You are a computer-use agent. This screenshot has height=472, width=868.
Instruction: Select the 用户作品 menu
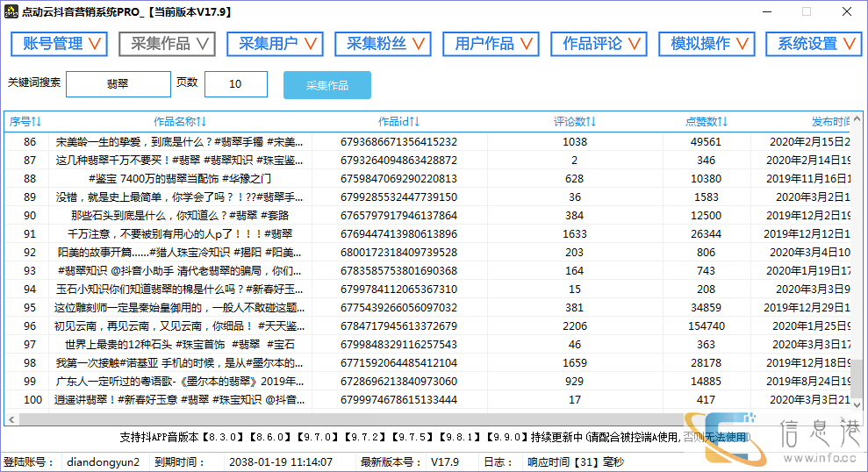point(491,44)
